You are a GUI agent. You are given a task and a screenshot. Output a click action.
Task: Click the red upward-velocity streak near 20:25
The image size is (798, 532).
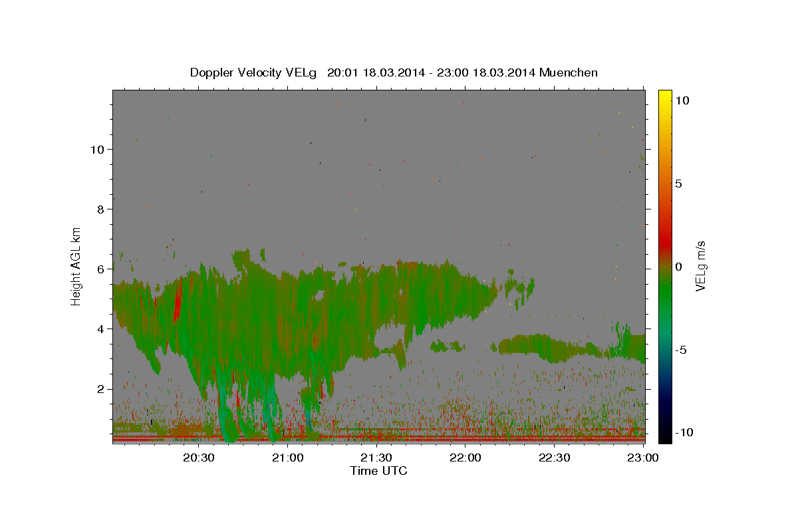point(178,302)
